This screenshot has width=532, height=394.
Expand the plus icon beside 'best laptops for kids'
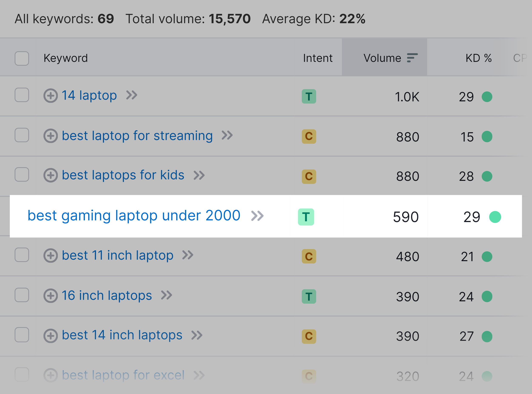coord(51,175)
